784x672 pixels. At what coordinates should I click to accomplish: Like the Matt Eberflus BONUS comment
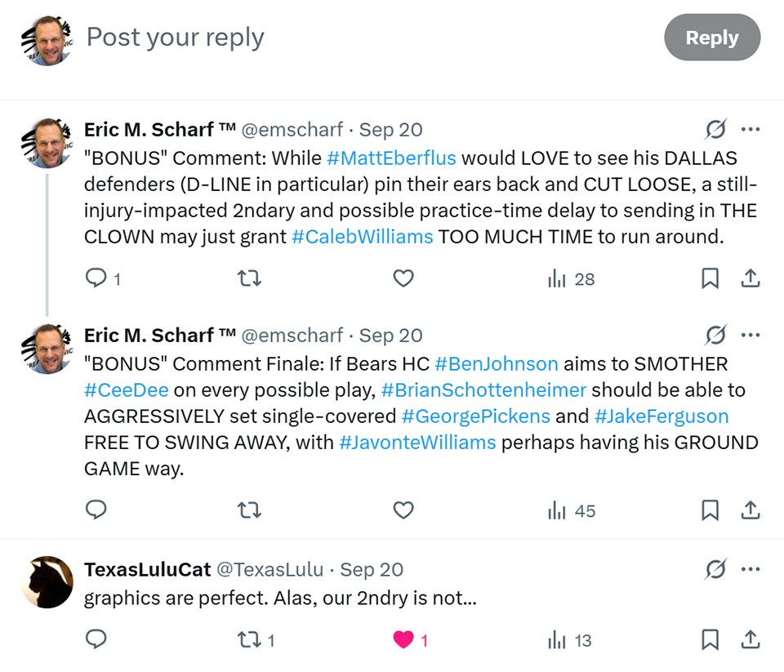[x=403, y=279]
